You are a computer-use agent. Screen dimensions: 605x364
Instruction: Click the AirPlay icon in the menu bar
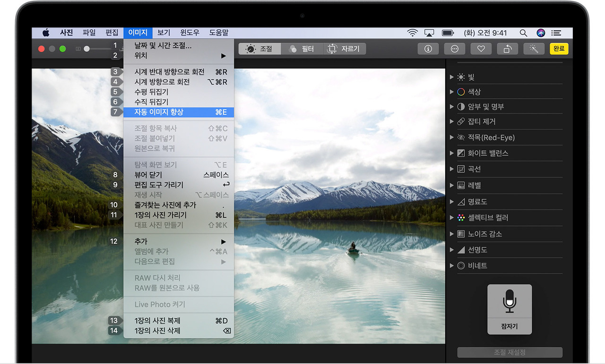(429, 33)
